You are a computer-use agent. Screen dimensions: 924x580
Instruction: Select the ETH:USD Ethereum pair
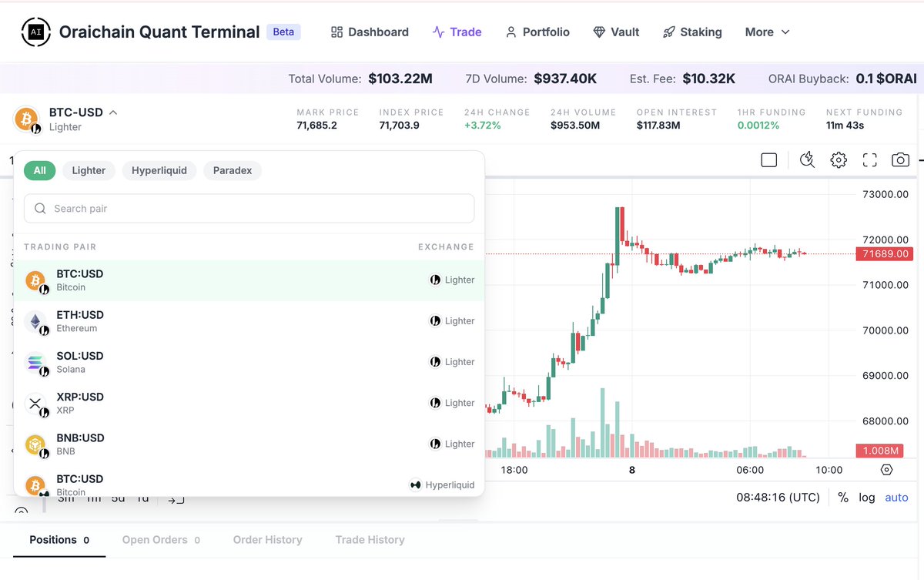[x=249, y=321]
